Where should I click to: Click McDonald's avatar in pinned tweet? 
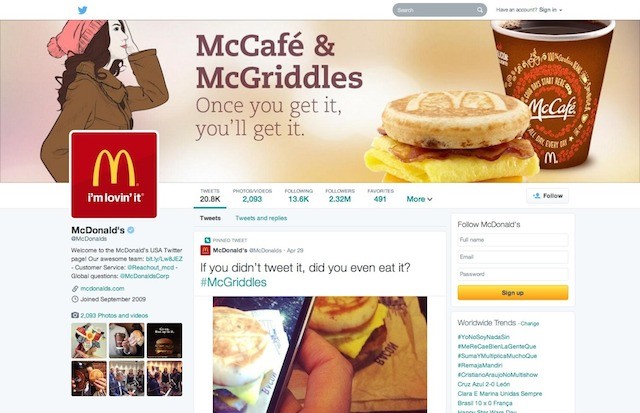pos(205,250)
